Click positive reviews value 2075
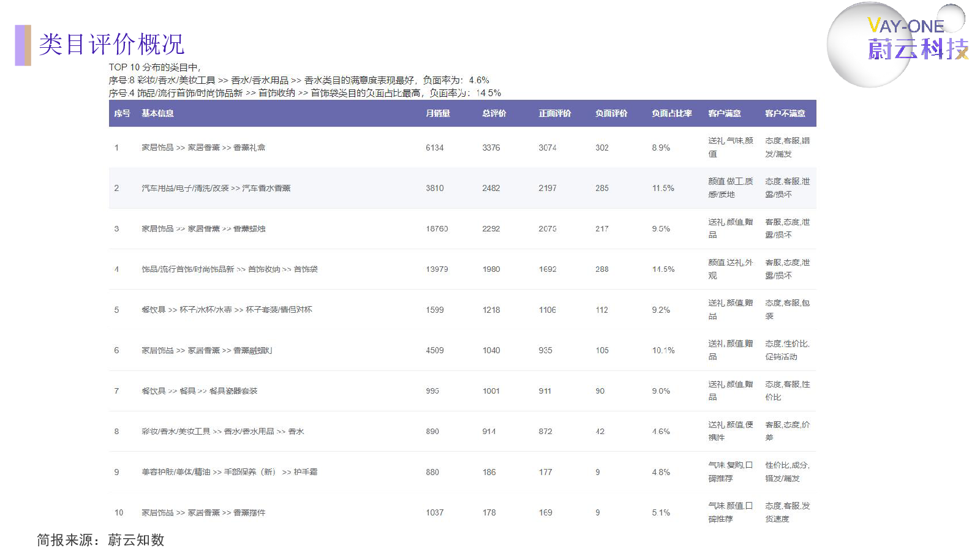980x551 pixels. 548,229
